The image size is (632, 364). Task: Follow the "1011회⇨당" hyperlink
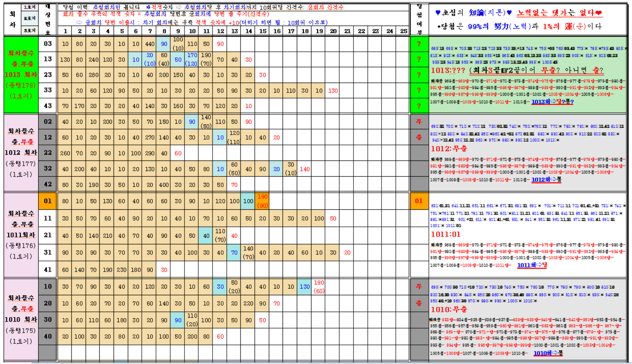pos(532,265)
